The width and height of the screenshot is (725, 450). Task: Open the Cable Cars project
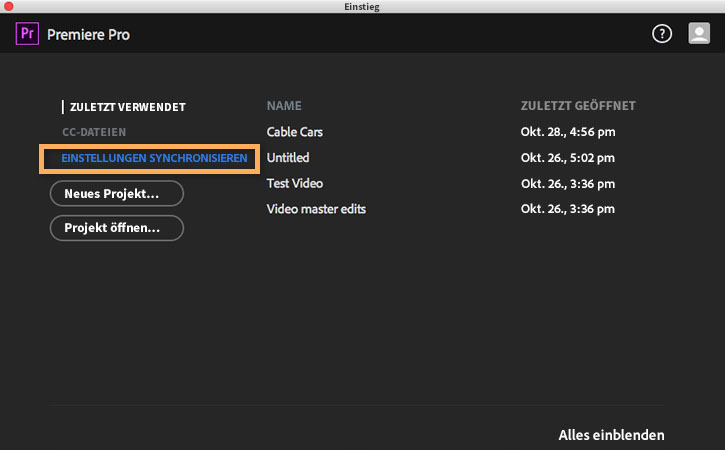pos(295,132)
